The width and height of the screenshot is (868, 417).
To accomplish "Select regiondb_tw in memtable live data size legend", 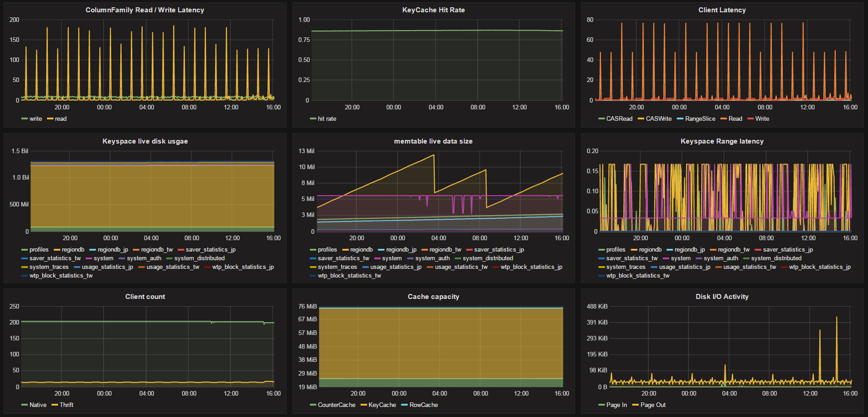I will pos(445,250).
